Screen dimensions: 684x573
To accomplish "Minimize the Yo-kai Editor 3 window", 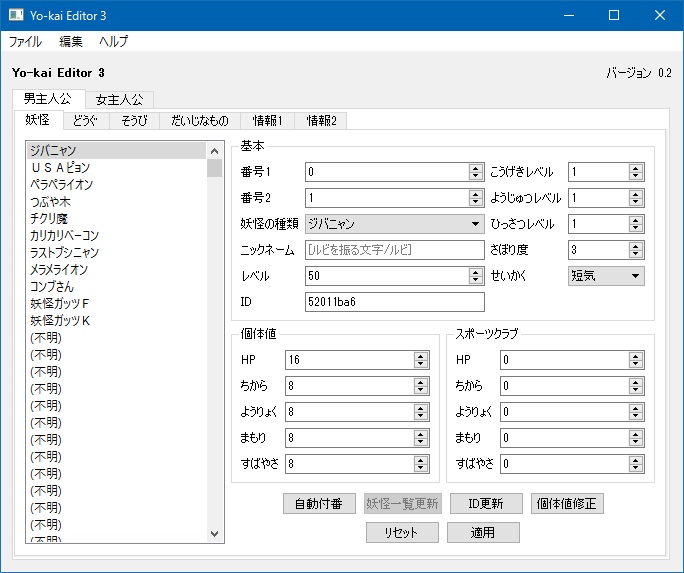I will [x=568, y=15].
